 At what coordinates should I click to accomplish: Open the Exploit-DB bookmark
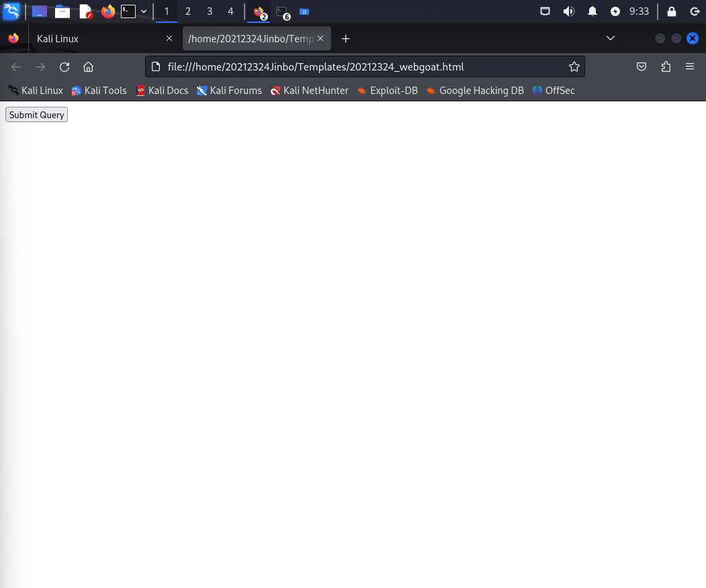pyautogui.click(x=387, y=91)
